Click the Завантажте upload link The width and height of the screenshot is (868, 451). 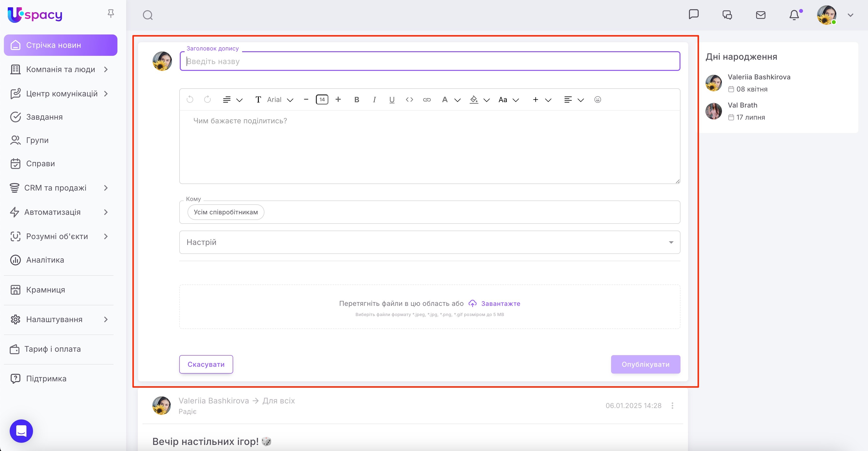pos(500,303)
